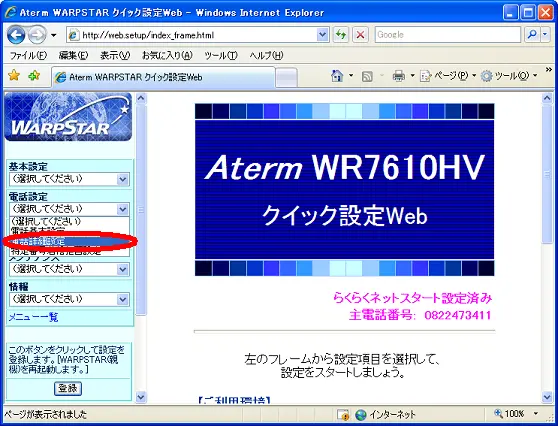This screenshot has width=558, height=426.
Task: Click the left frame scrollbar thumb
Action: pyautogui.click(x=141, y=209)
